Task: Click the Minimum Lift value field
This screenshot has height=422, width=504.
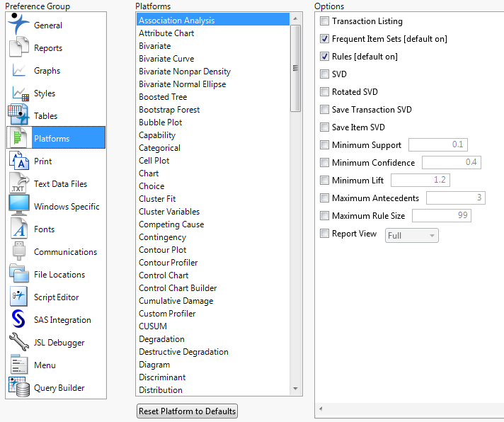Action: [420, 180]
